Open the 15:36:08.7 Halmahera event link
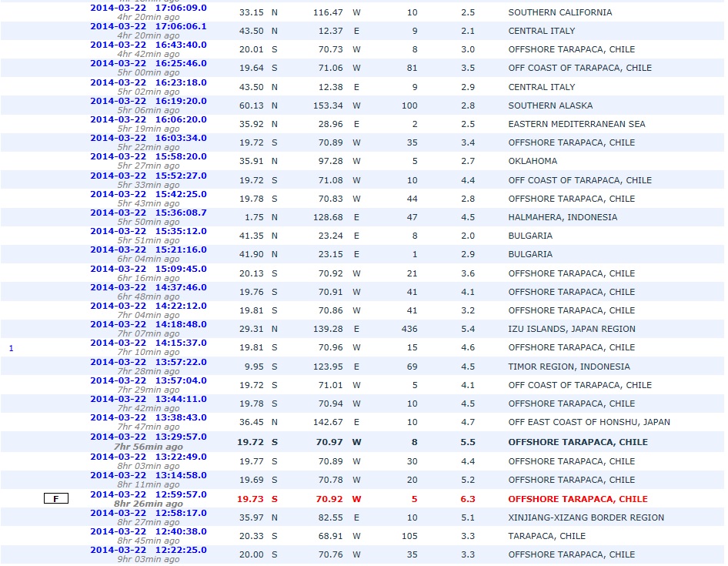728x566 pixels. coord(149,213)
